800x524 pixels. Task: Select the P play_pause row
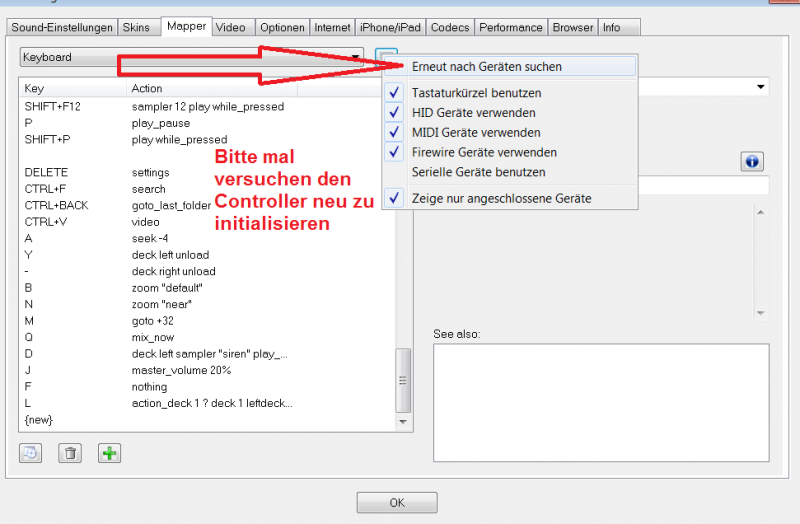pyautogui.click(x=207, y=123)
